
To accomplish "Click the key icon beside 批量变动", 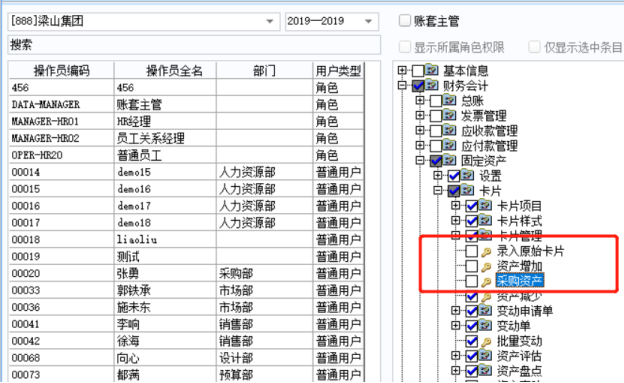I will coord(486,342).
